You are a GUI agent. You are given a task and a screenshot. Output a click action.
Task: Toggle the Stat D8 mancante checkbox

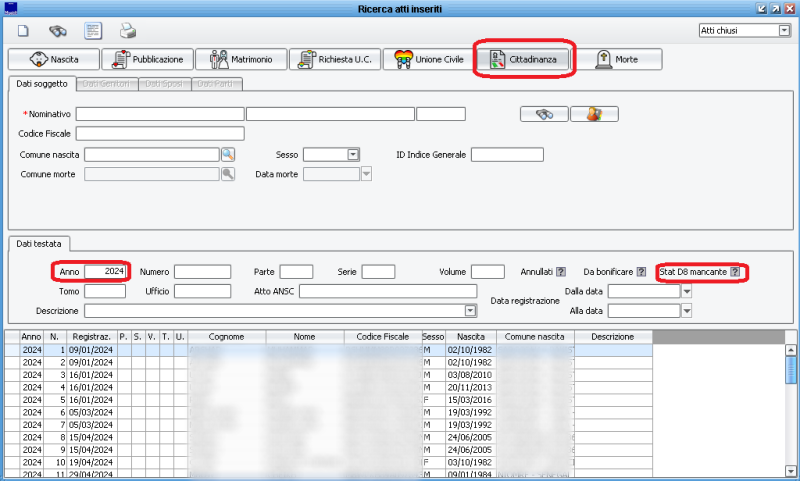tap(735, 272)
